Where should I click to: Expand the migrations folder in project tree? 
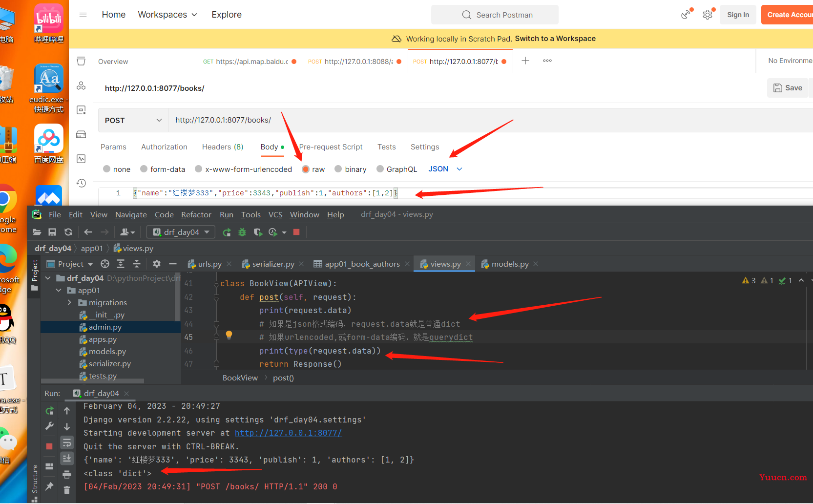coord(70,303)
